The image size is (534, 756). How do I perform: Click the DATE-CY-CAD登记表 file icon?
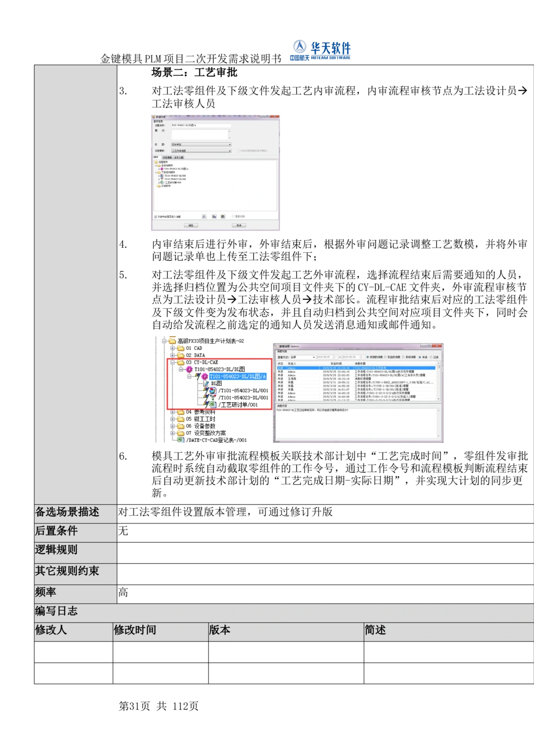[x=180, y=440]
